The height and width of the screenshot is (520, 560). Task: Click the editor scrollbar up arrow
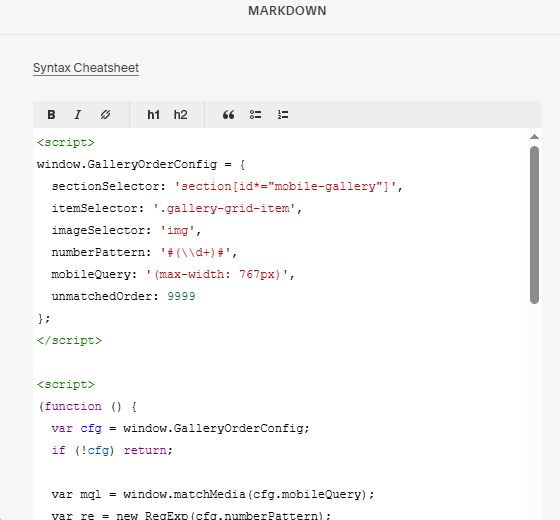point(534,137)
